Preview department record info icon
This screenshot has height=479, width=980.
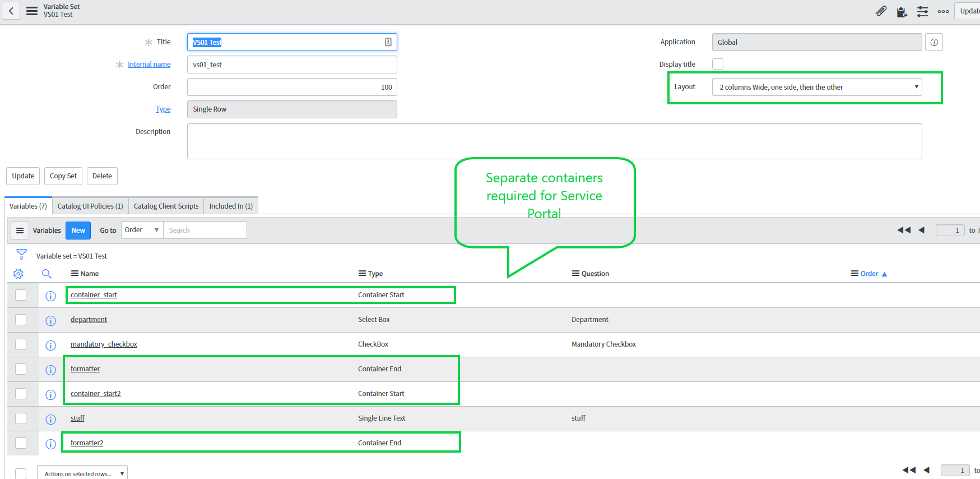pos(50,321)
